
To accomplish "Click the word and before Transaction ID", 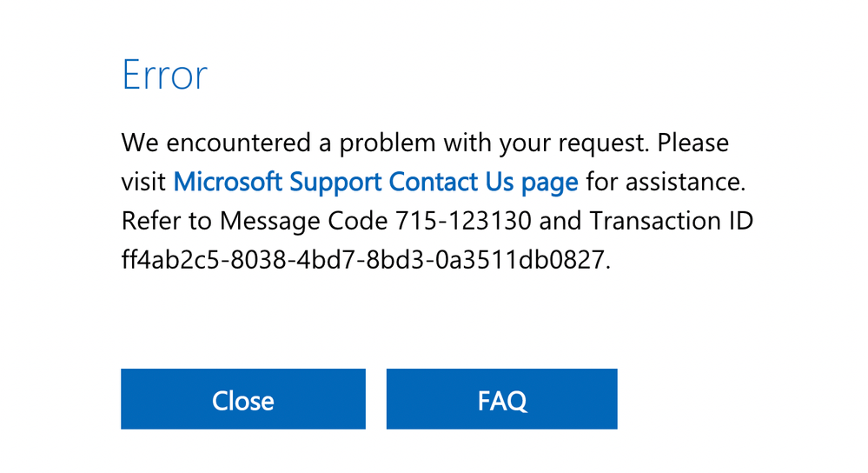I will [560, 221].
